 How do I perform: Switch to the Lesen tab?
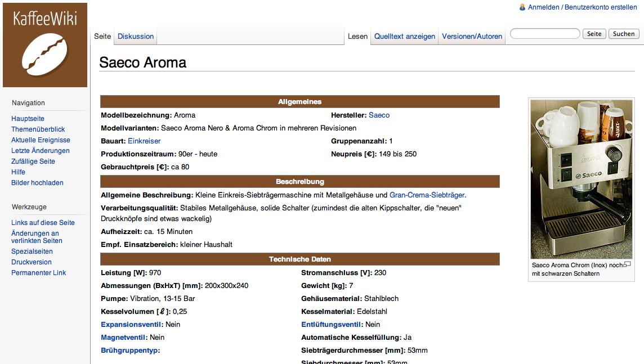(357, 36)
